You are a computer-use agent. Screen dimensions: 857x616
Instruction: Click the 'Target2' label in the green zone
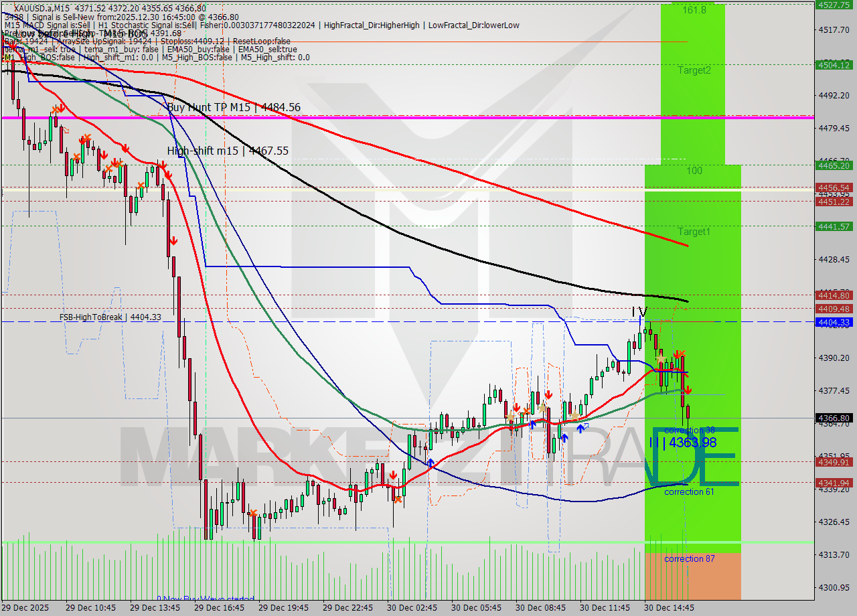[694, 70]
